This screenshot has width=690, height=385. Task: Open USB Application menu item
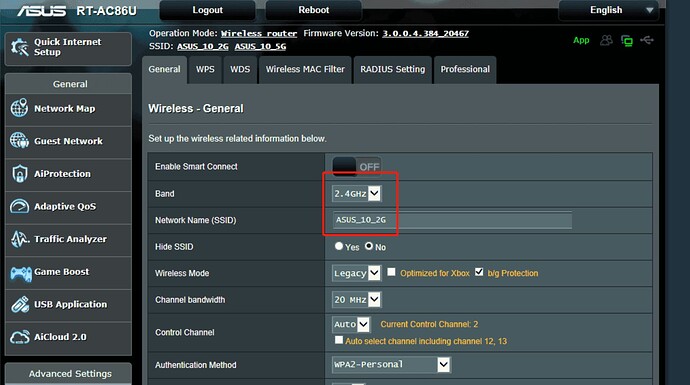(68, 305)
